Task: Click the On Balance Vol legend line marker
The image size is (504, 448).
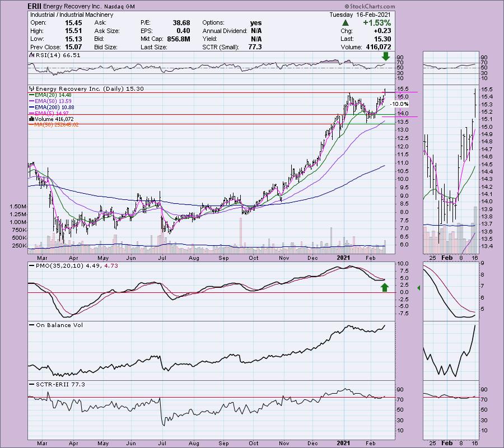Action: pyautogui.click(x=31, y=325)
